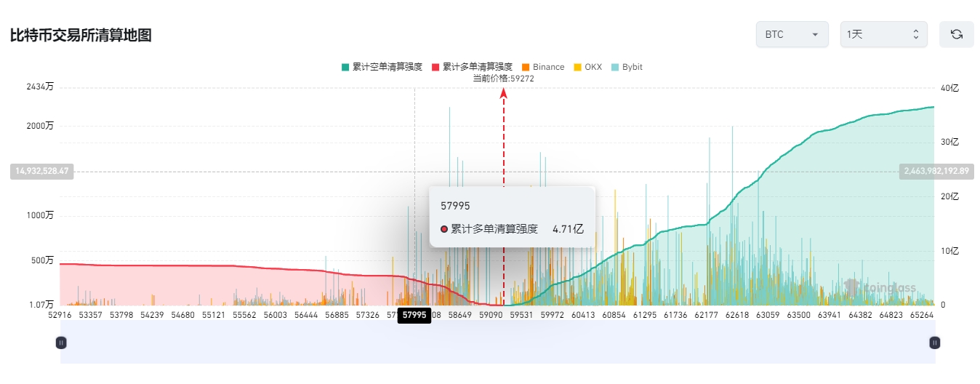The height and width of the screenshot is (384, 980).
Task: Toggle 累计多单清算强度 legend series
Action: click(x=472, y=67)
